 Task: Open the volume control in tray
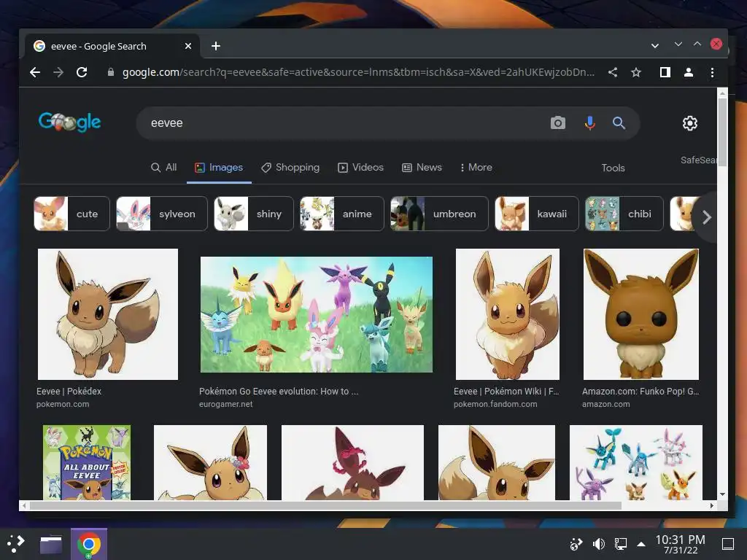coord(598,544)
